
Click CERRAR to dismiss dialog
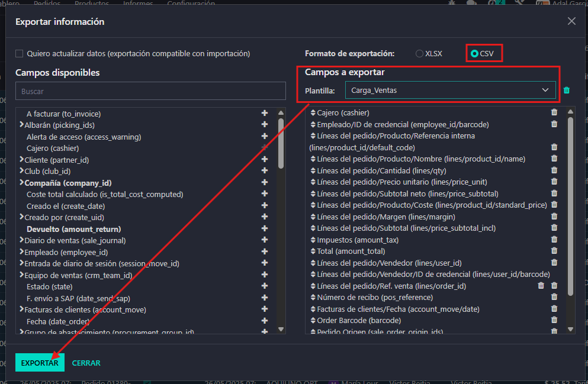pyautogui.click(x=86, y=363)
